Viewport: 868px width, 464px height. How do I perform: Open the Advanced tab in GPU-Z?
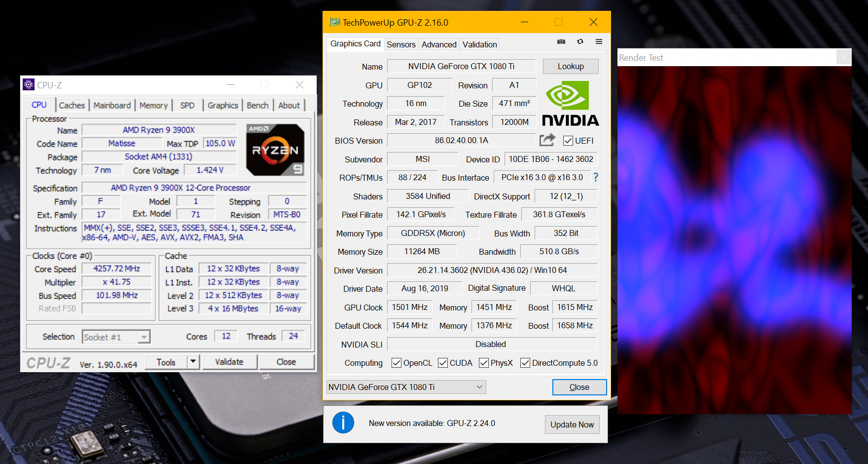point(439,44)
